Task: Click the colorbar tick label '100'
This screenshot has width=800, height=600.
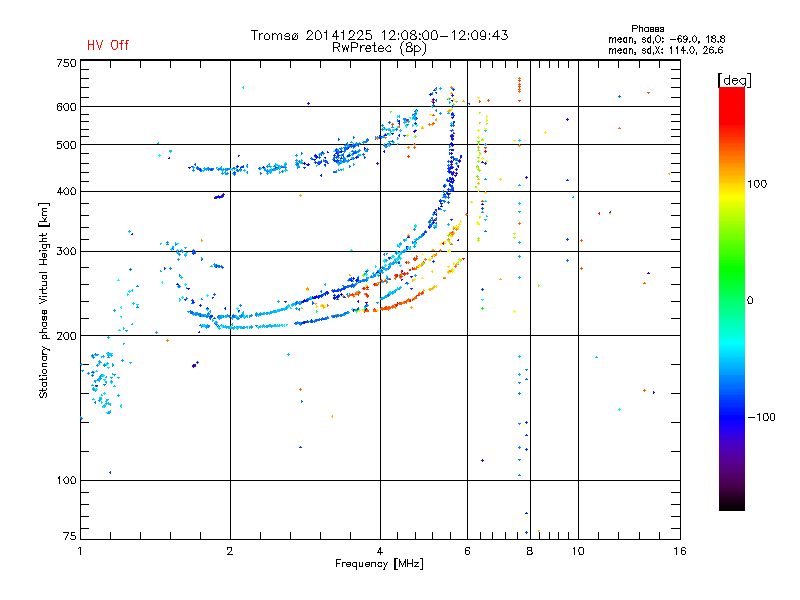Action: click(x=757, y=184)
